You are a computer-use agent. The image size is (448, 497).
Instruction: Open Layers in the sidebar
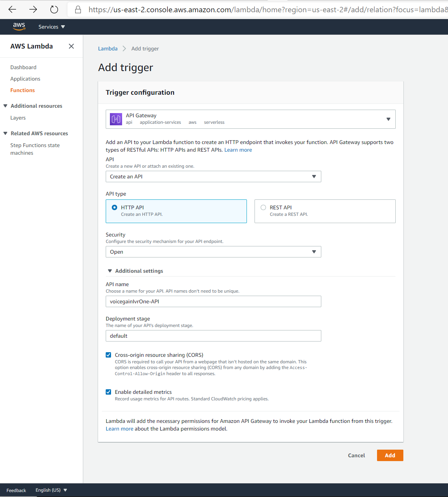[18, 118]
